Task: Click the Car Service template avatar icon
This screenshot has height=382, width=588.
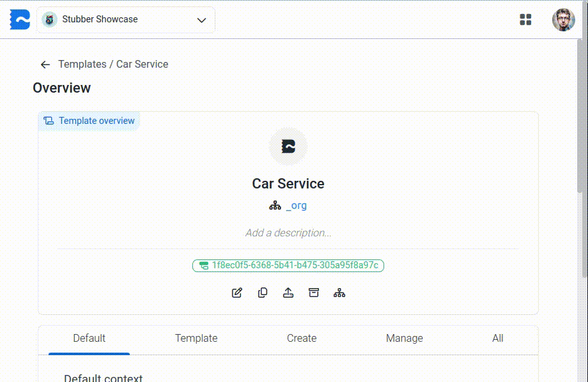Action: coord(288,146)
